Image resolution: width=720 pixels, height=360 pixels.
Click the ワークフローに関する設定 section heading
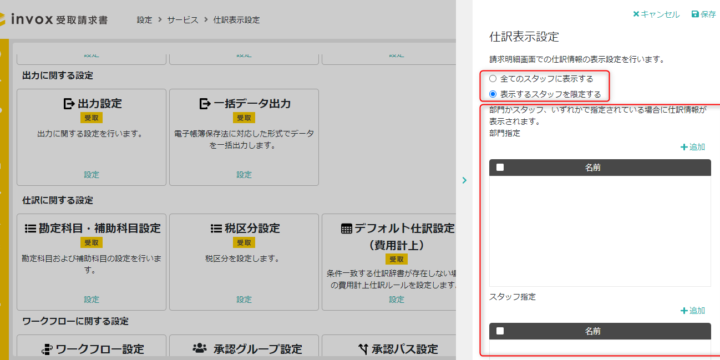pyautogui.click(x=75, y=321)
